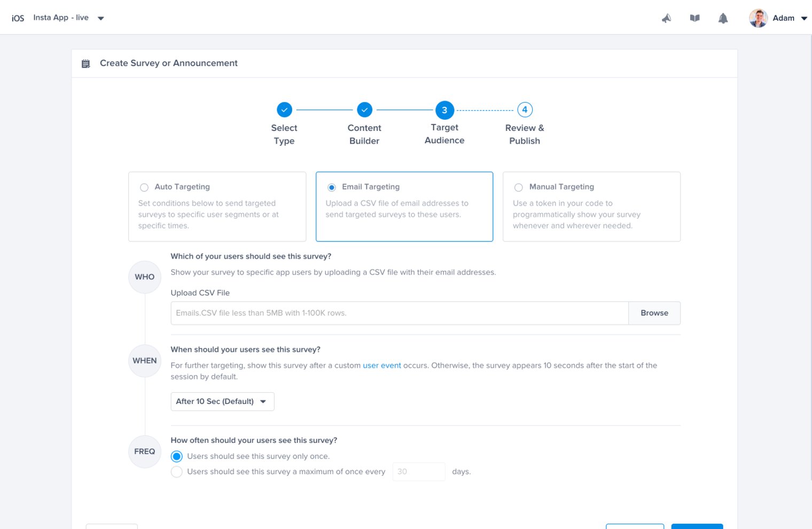
Task: Select the Auto Targeting radio option
Action: pyautogui.click(x=144, y=188)
